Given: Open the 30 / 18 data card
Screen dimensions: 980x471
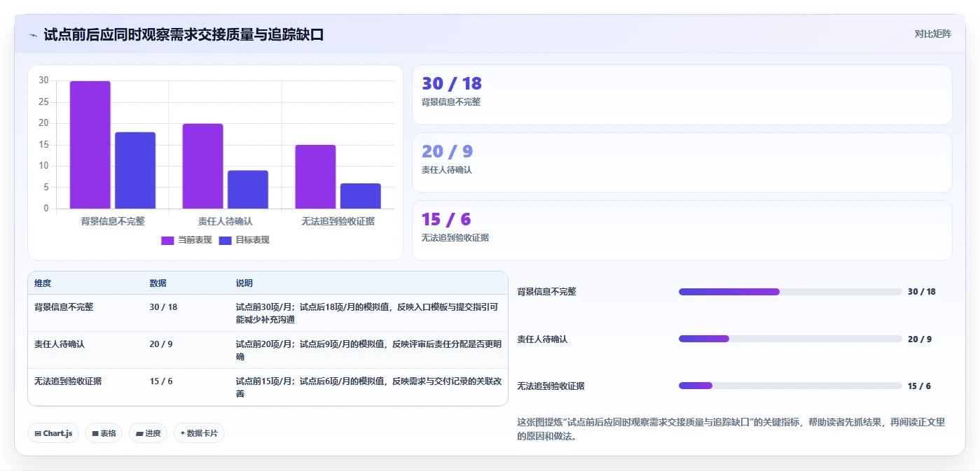Looking at the screenshot, I should point(682,95).
